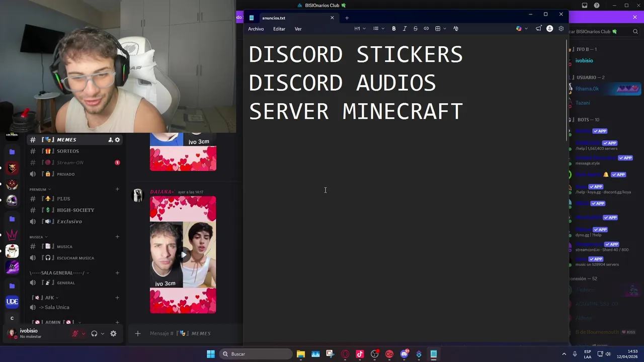Click the Notepad announcements megaphone icon
This screenshot has height=362, width=644.
pyautogui.click(x=538, y=29)
